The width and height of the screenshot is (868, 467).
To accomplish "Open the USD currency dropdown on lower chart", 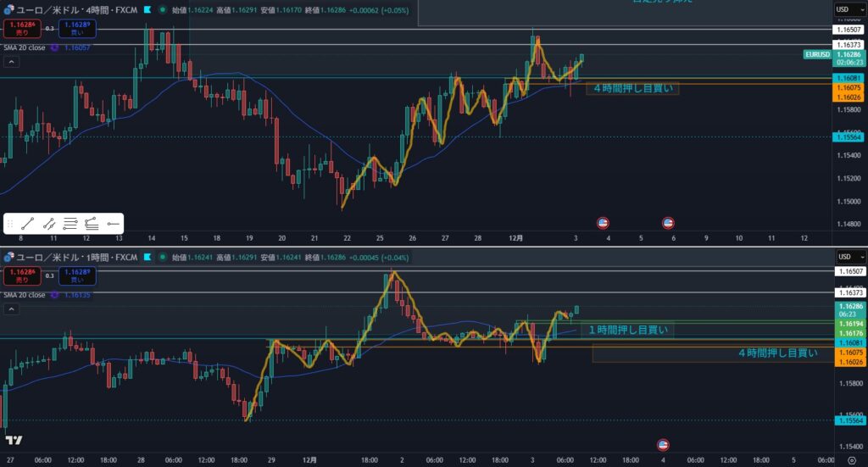I will [843, 257].
